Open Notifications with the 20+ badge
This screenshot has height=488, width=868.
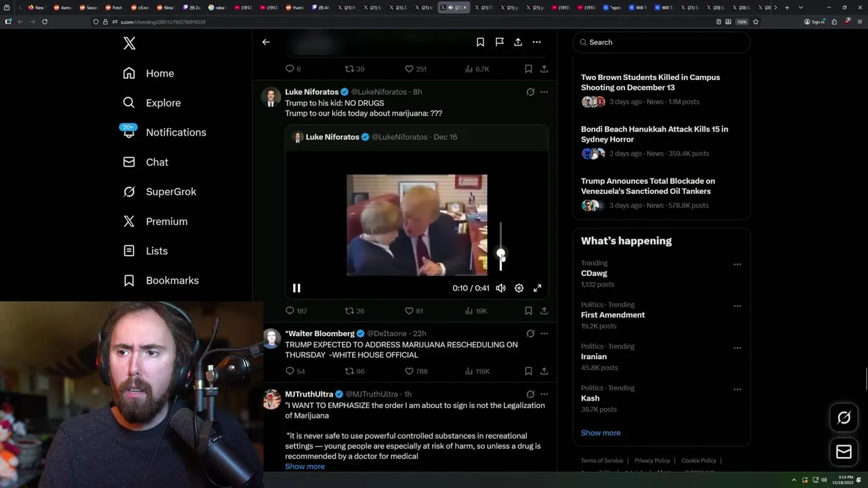(x=163, y=132)
